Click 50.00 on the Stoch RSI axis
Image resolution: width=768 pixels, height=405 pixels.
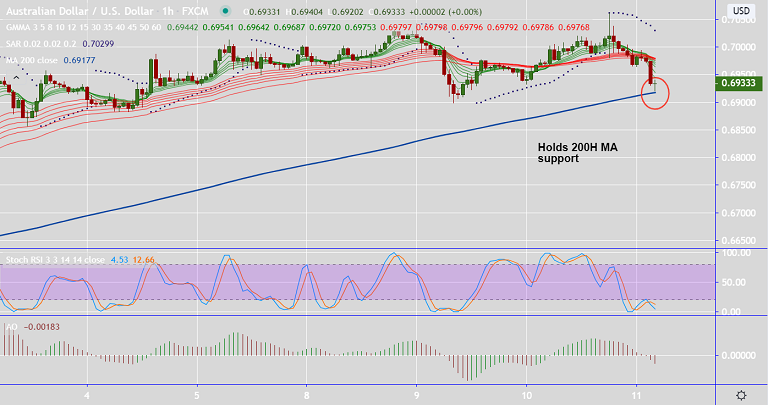pyautogui.click(x=733, y=283)
